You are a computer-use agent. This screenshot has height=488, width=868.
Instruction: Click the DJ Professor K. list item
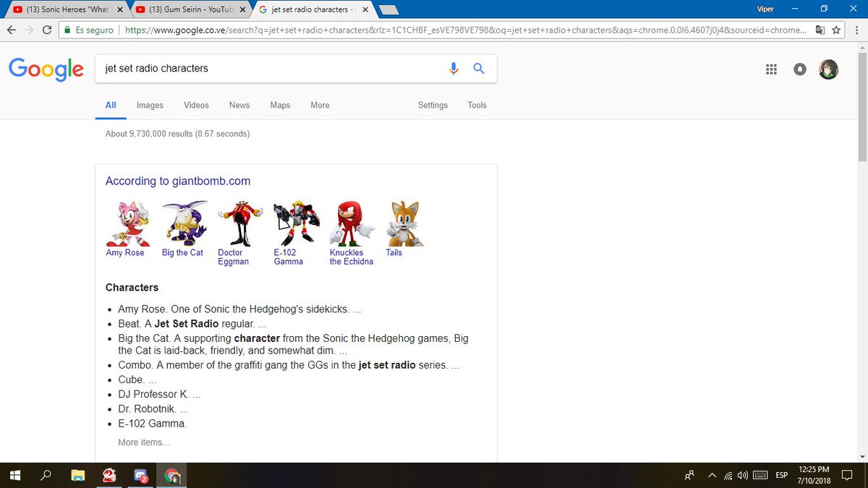tap(159, 395)
